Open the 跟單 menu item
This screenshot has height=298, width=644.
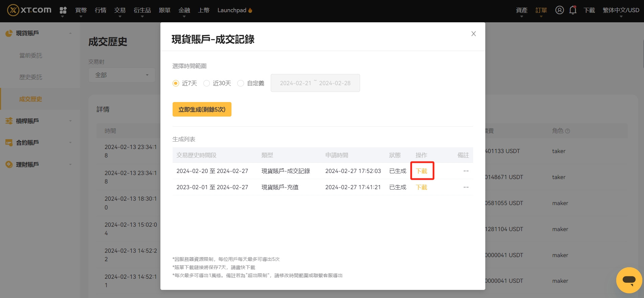165,10
